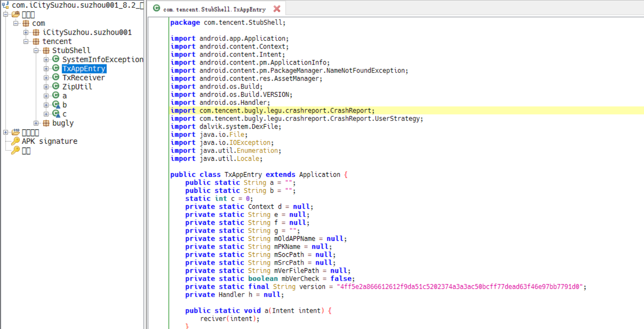Click the TxReceiver class icon
Image resolution: width=644 pixels, height=329 pixels.
pos(56,77)
